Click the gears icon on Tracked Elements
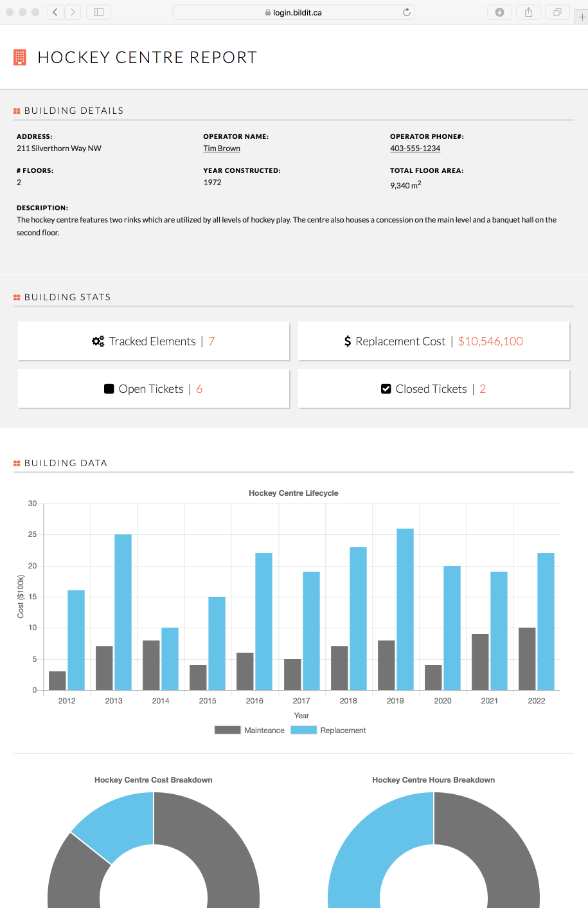588x908 pixels. (98, 341)
